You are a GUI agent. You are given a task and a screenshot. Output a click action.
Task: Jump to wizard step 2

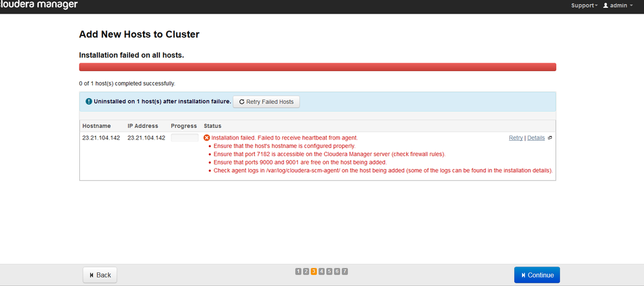click(306, 271)
